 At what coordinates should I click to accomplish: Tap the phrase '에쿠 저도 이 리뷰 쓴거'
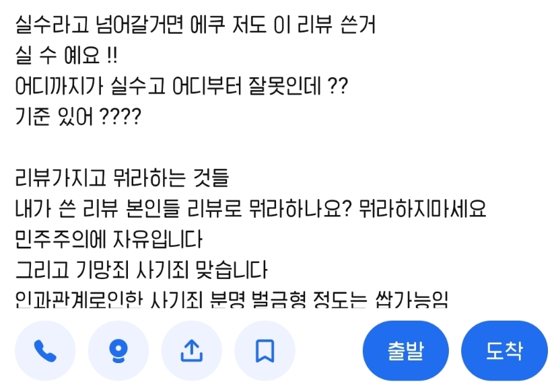pyautogui.click(x=283, y=25)
